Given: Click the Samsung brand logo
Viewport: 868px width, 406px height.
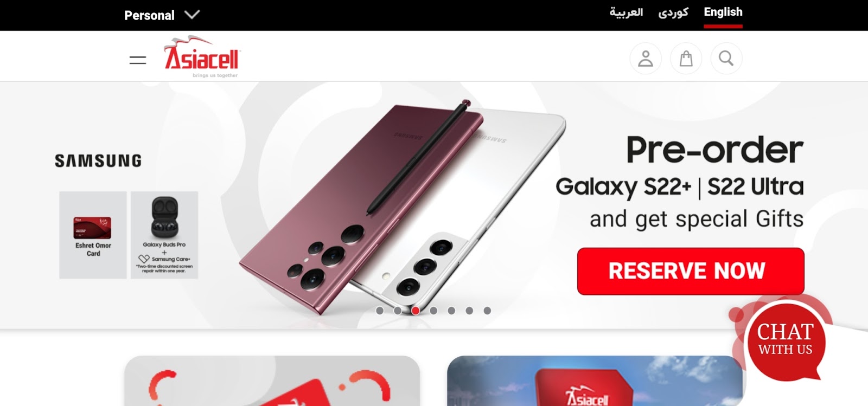Looking at the screenshot, I should click(x=98, y=160).
